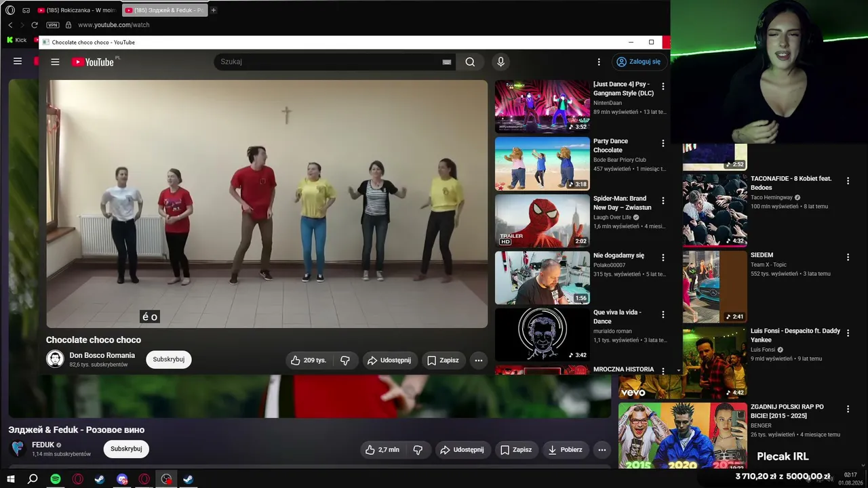The width and height of the screenshot is (868, 488).
Task: Subscribe to Don Bosco Romania
Action: click(169, 359)
